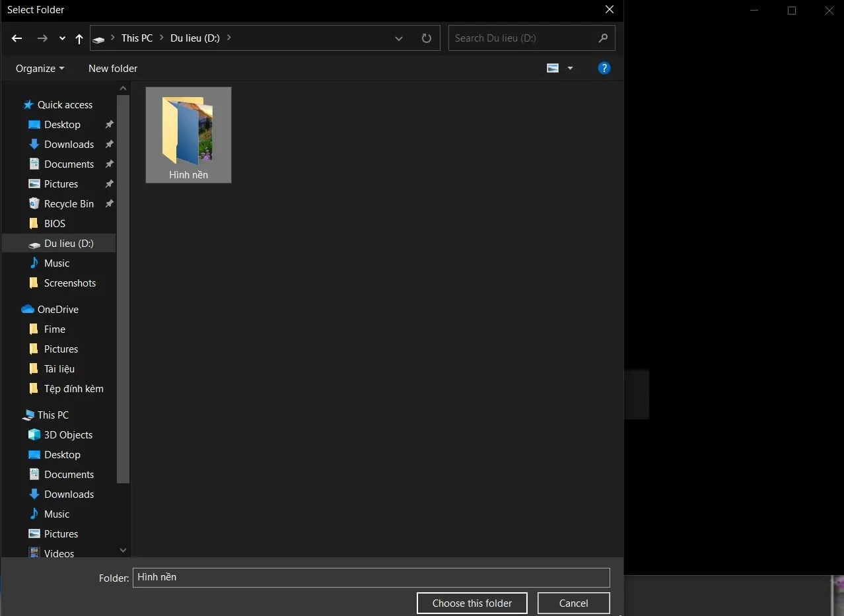Screen dimensions: 844x616
Task: Click the Back navigation arrow
Action: (17, 38)
